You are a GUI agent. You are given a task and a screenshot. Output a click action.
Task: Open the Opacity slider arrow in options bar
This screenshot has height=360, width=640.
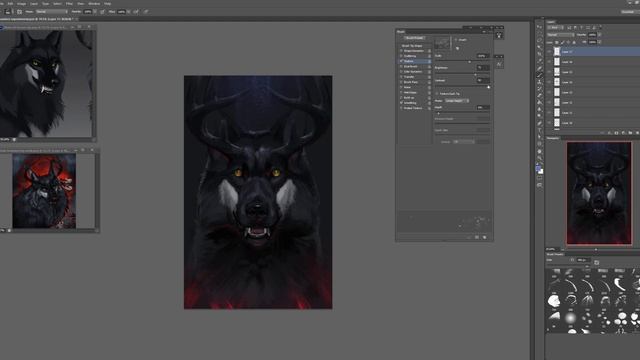pos(95,11)
